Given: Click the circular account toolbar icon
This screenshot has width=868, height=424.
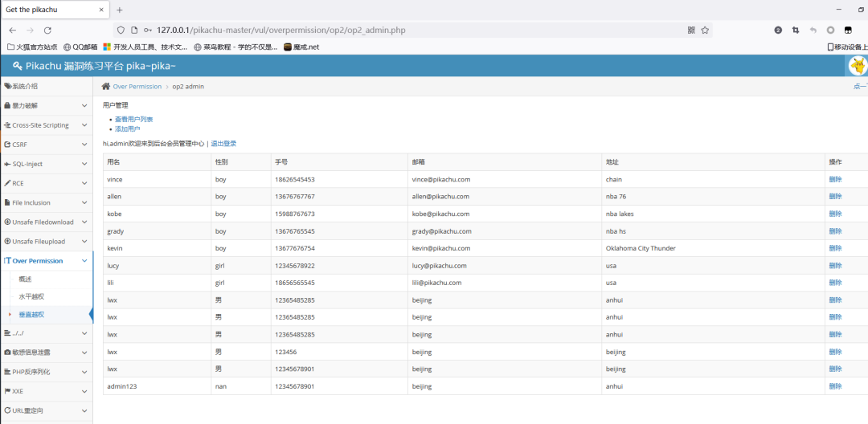Looking at the screenshot, I should 830,31.
